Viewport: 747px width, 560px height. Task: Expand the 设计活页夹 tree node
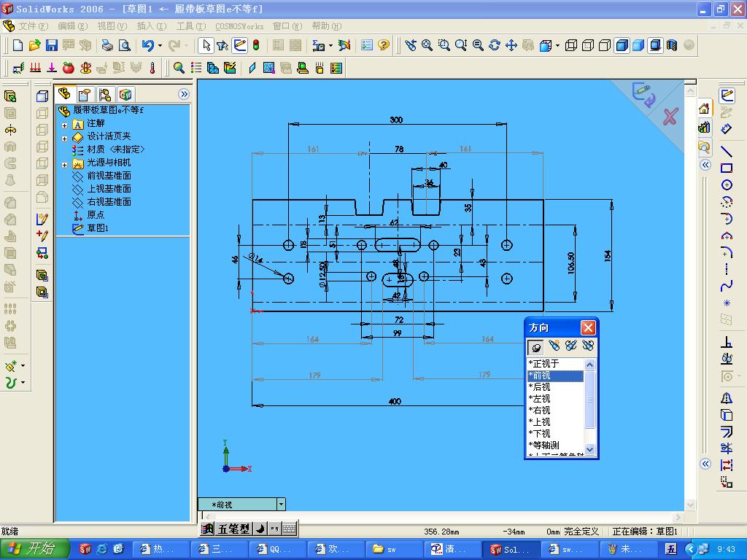64,139
